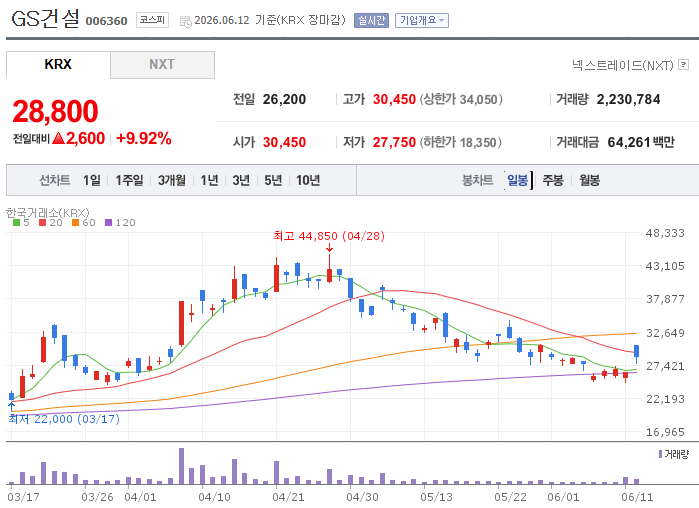
Task: Select the 5년 line chart period
Action: point(273,180)
